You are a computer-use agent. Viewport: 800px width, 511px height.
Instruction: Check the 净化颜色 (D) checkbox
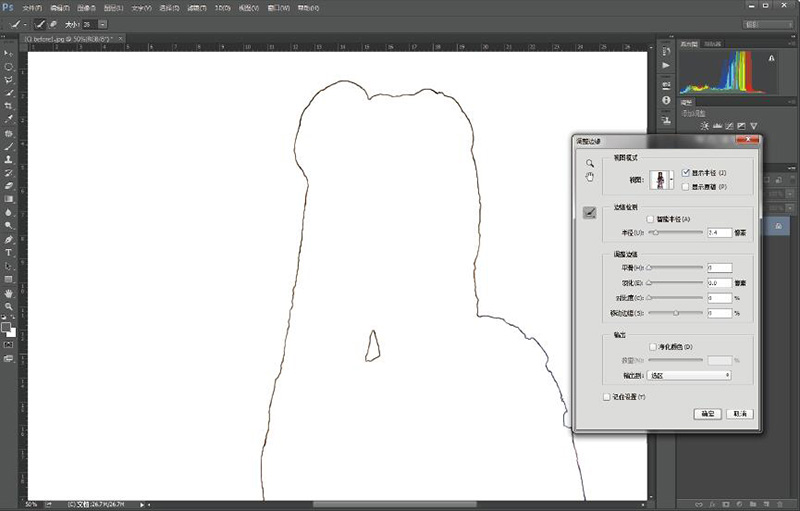click(652, 347)
